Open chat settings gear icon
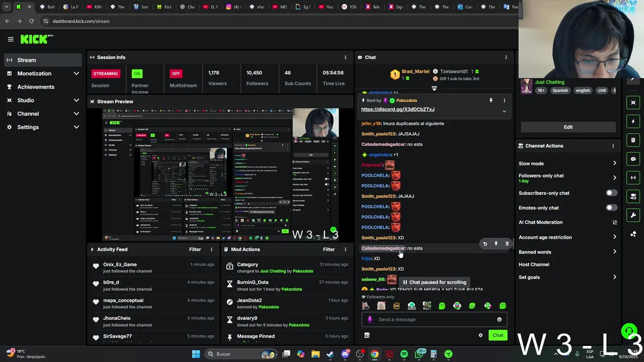Viewport: 644px width, 362px height. click(x=480, y=335)
